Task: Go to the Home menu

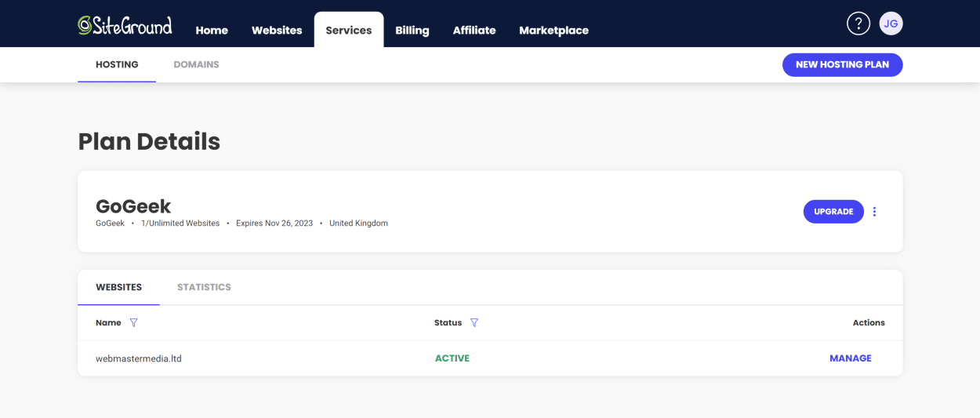Action: point(212,31)
